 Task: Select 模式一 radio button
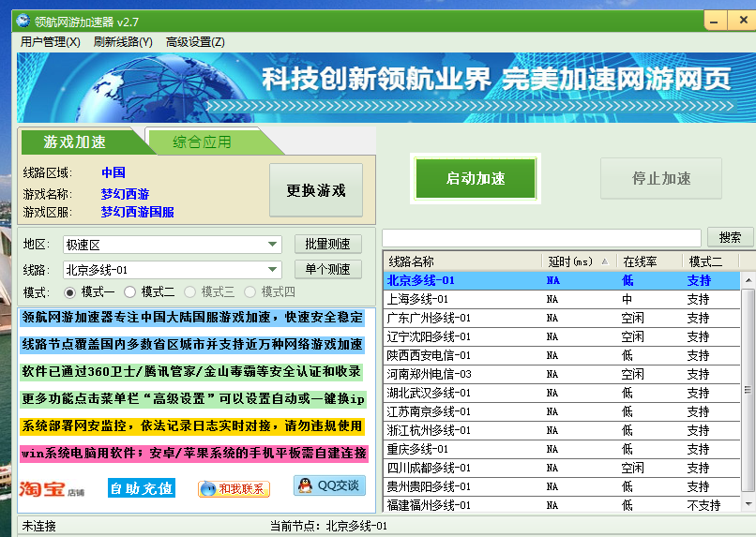point(70,292)
